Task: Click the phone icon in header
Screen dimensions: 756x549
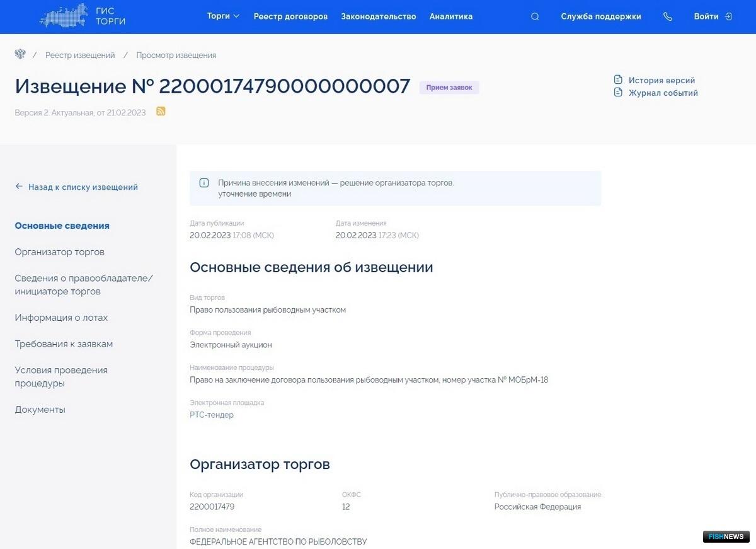Action: 668,17
